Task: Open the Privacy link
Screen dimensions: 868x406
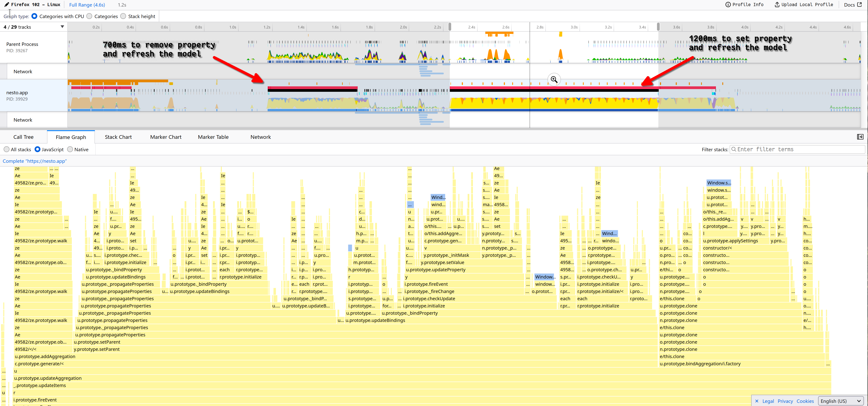Action: (785, 401)
